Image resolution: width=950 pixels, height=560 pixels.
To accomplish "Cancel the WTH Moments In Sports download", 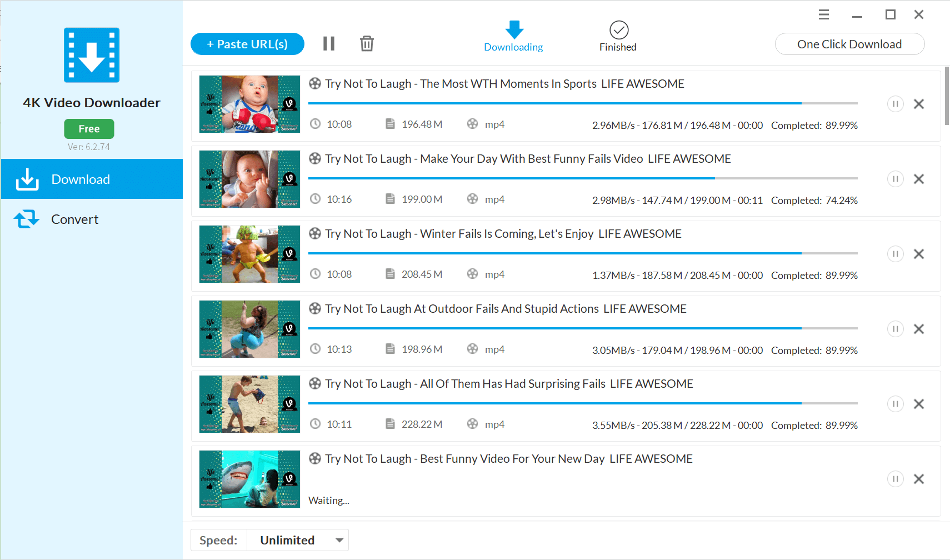I will pos(919,104).
